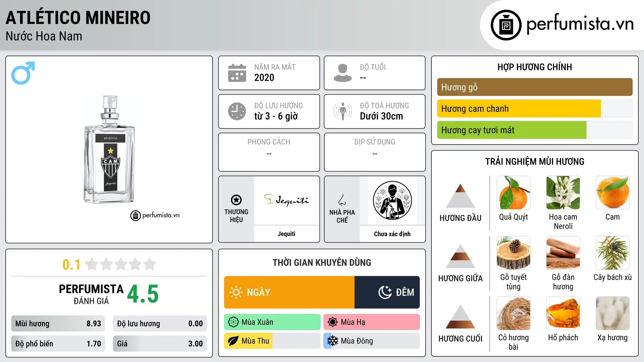
Task: Click the Giá 3.00 score row
Action: coord(160,343)
